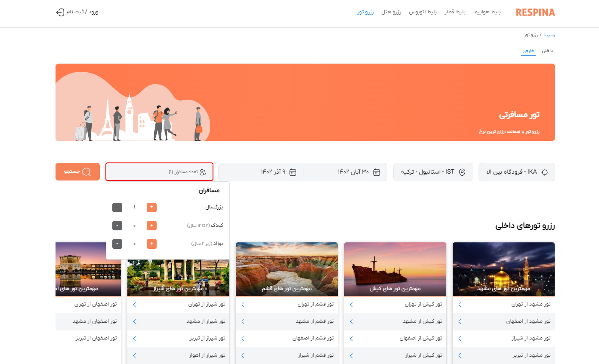Click the calendar icon next to ۳۰ آبان ۱۴۰۲
Image resolution: width=599 pixels, height=364 pixels.
click(x=377, y=171)
